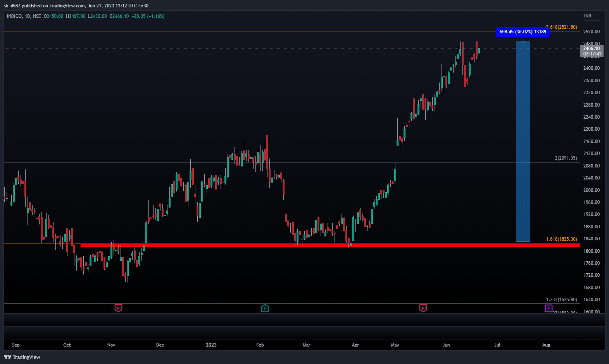Click the Nov label on time axis
The height and width of the screenshot is (364, 609).
(x=111, y=345)
